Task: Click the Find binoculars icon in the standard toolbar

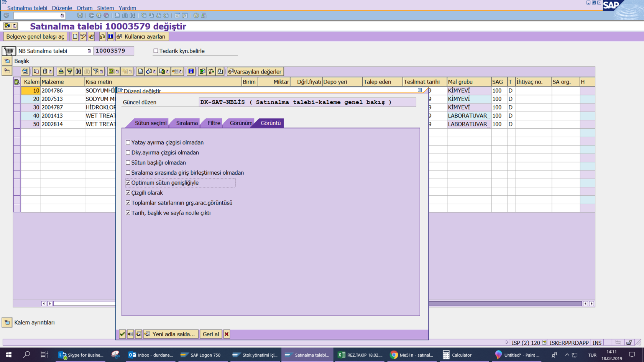Action: click(125, 15)
